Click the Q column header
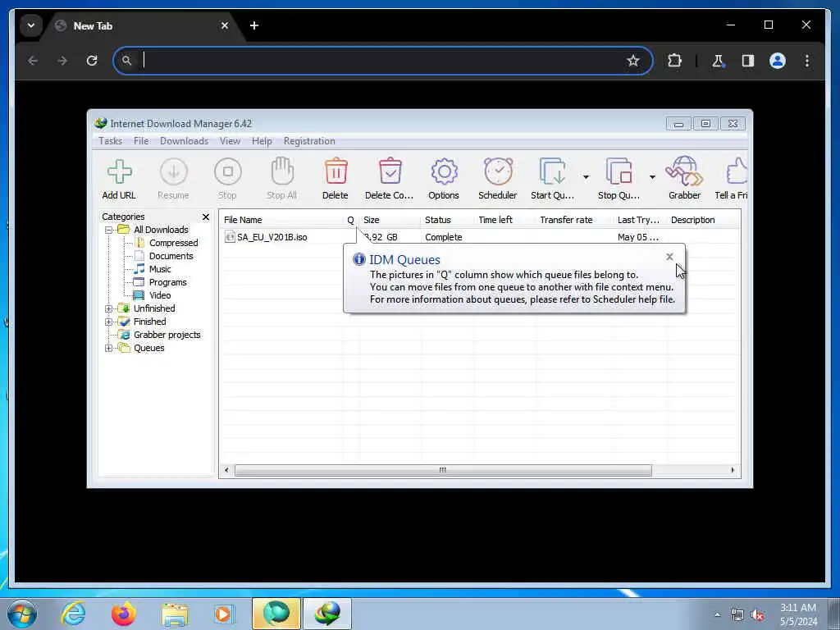Image resolution: width=840 pixels, height=630 pixels. click(351, 220)
